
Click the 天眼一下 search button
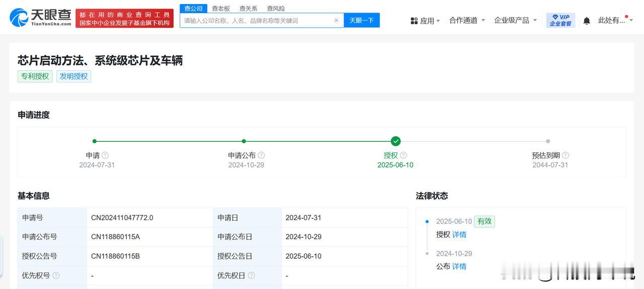coord(362,20)
